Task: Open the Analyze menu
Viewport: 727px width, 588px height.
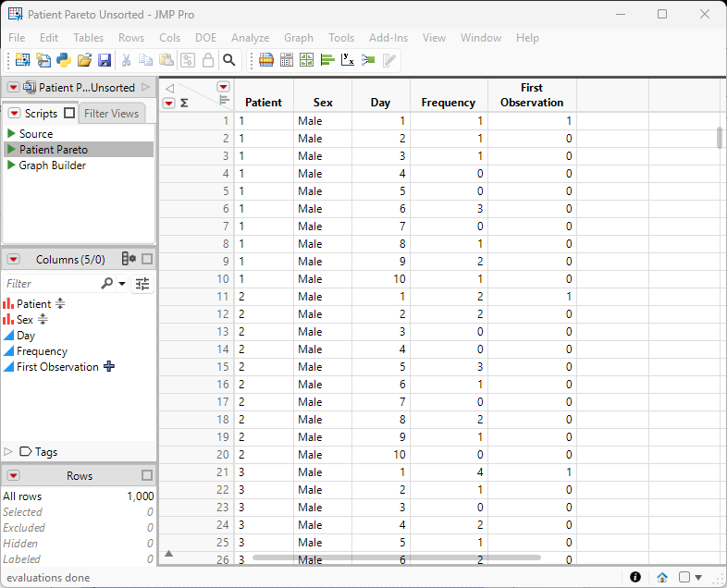Action: pyautogui.click(x=251, y=38)
